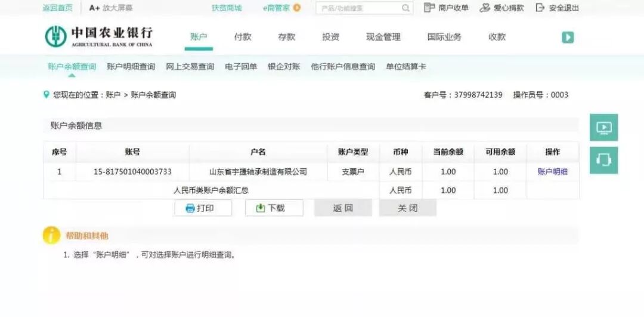Click 爱心捐款 text link

pos(509,8)
